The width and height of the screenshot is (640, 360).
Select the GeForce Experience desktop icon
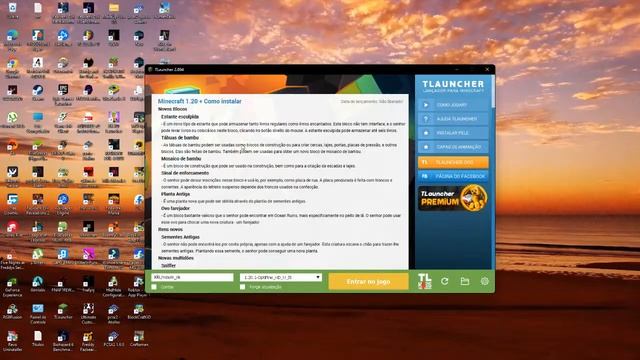coord(13,287)
